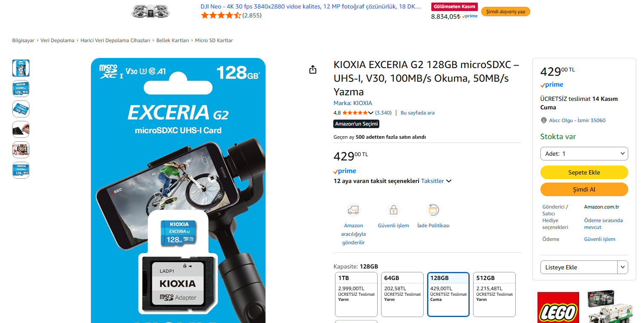Click the DJI Neo drone ad image
Image resolution: width=644 pixels, height=323 pixels.
coord(150,11)
